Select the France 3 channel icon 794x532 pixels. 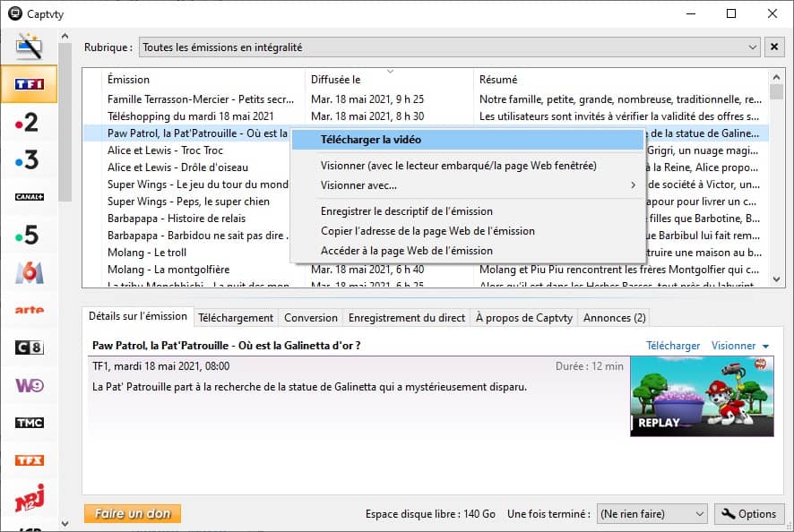pos(26,160)
